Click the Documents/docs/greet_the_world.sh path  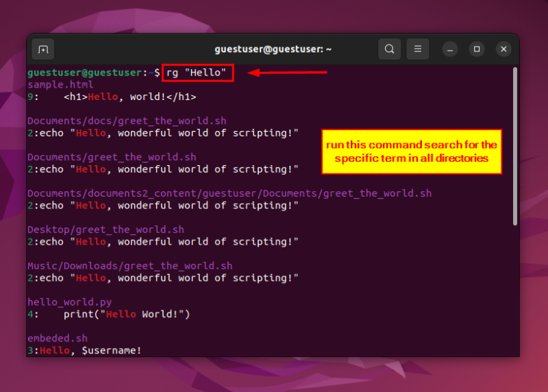(x=127, y=121)
